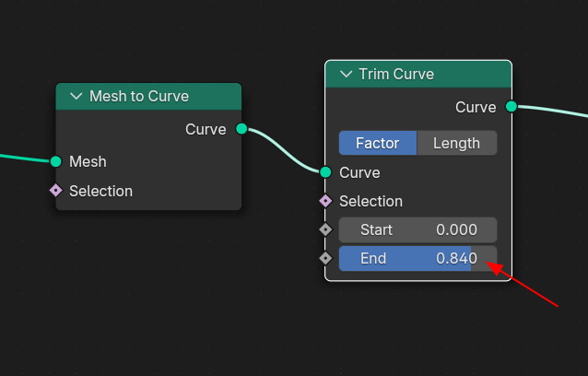The height and width of the screenshot is (376, 588).
Task: Click Curve input label in Trim Curve
Action: [359, 173]
